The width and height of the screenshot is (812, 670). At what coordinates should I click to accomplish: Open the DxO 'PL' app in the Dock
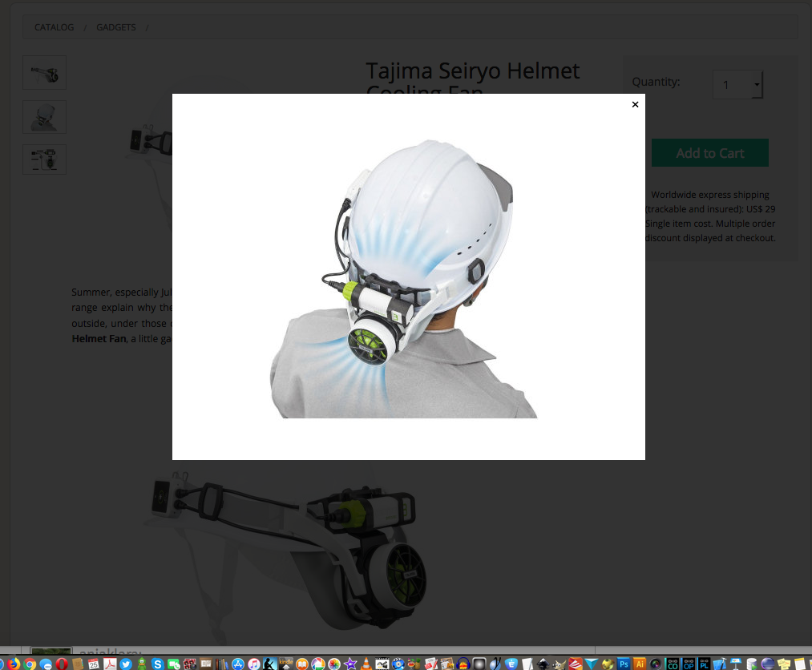tap(705, 664)
